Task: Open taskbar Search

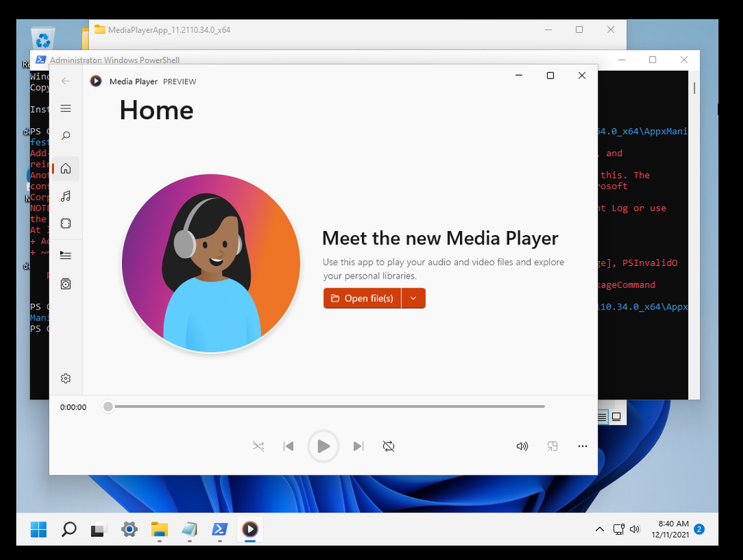Action: (x=69, y=529)
